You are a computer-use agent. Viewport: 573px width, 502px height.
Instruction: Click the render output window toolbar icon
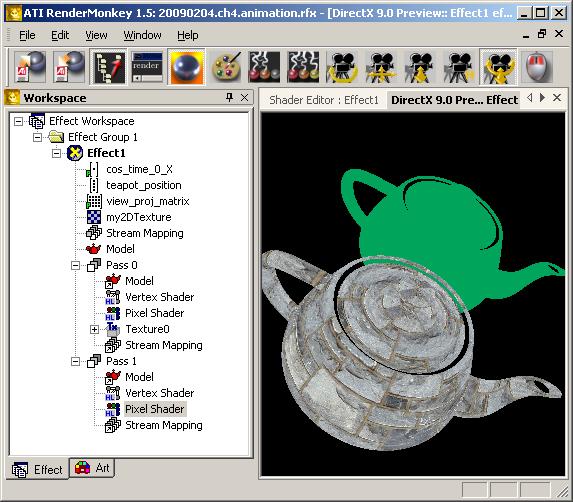pos(147,67)
